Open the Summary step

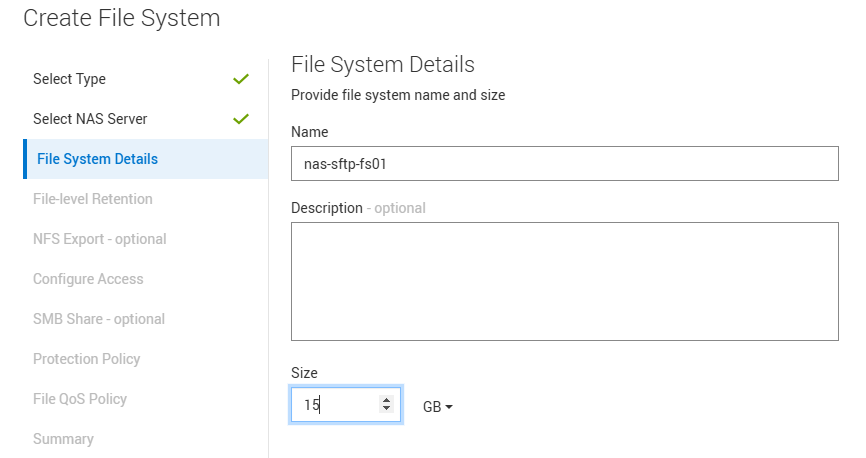pyautogui.click(x=63, y=439)
